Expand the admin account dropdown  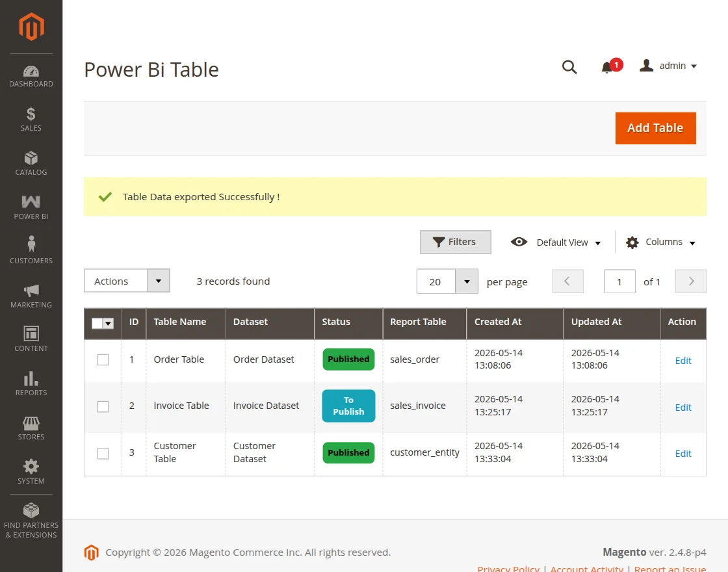pyautogui.click(x=668, y=66)
